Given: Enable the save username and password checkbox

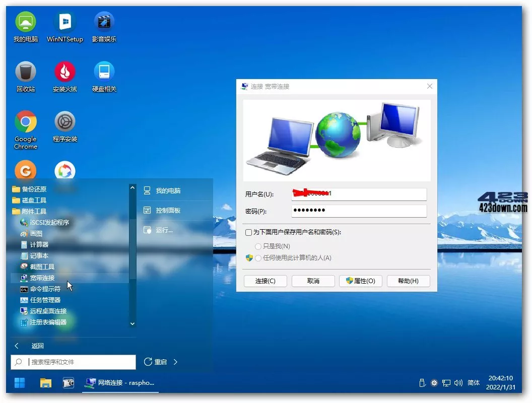Looking at the screenshot, I should click(x=248, y=232).
